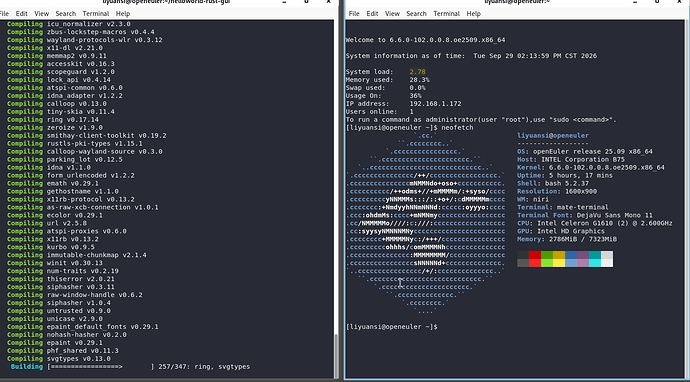The width and height of the screenshot is (690, 382).
Task: Open the Help menu in the neofetch terminal
Action: (473, 14)
